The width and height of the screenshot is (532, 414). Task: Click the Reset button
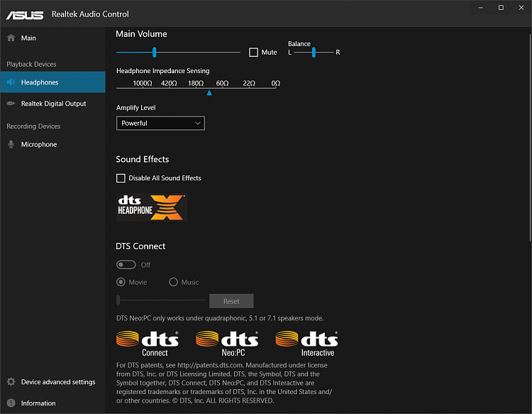click(x=231, y=301)
